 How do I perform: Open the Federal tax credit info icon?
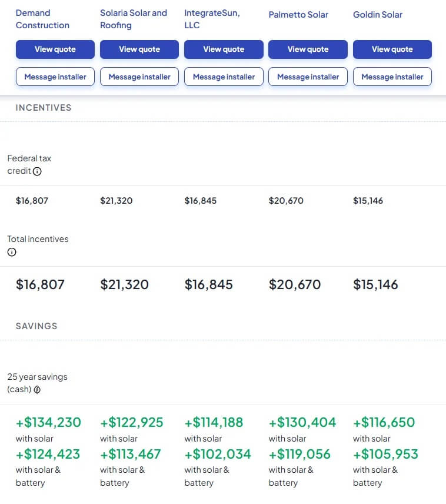point(37,171)
